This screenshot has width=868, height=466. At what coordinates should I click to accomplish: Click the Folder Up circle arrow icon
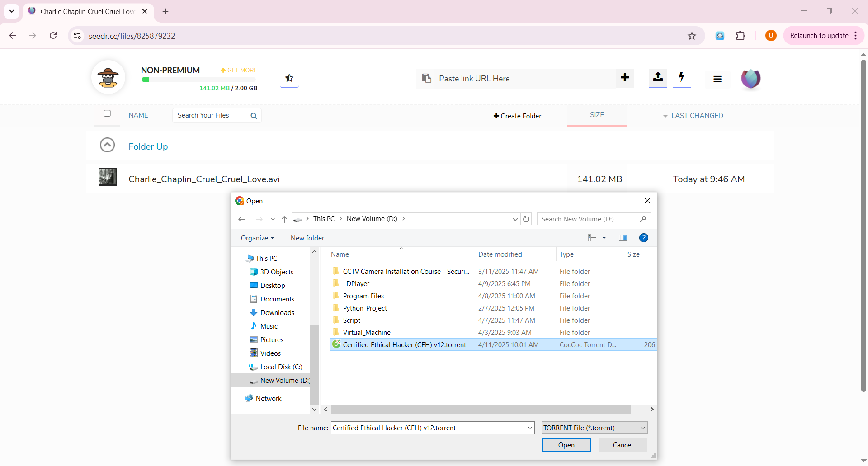coord(107,145)
